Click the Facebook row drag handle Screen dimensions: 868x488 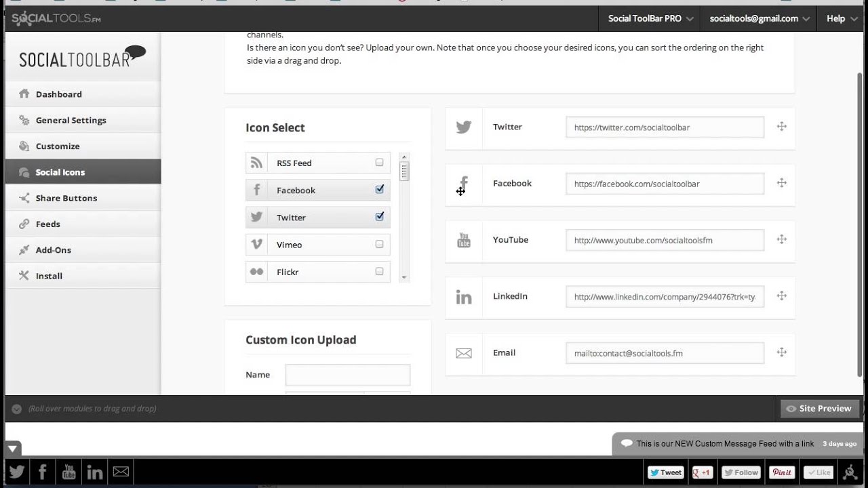coord(781,182)
